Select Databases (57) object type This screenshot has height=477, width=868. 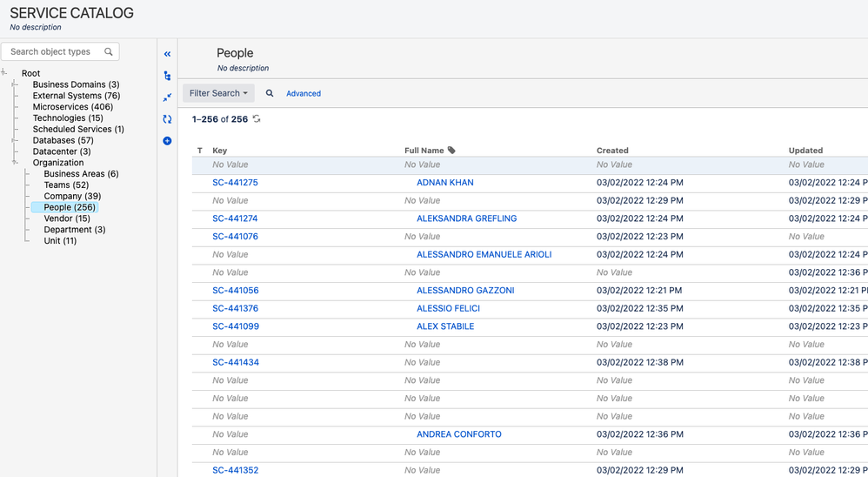tap(63, 140)
